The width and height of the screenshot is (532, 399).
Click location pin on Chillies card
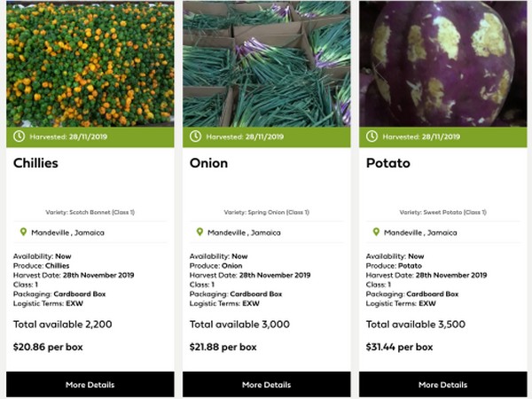point(23,232)
